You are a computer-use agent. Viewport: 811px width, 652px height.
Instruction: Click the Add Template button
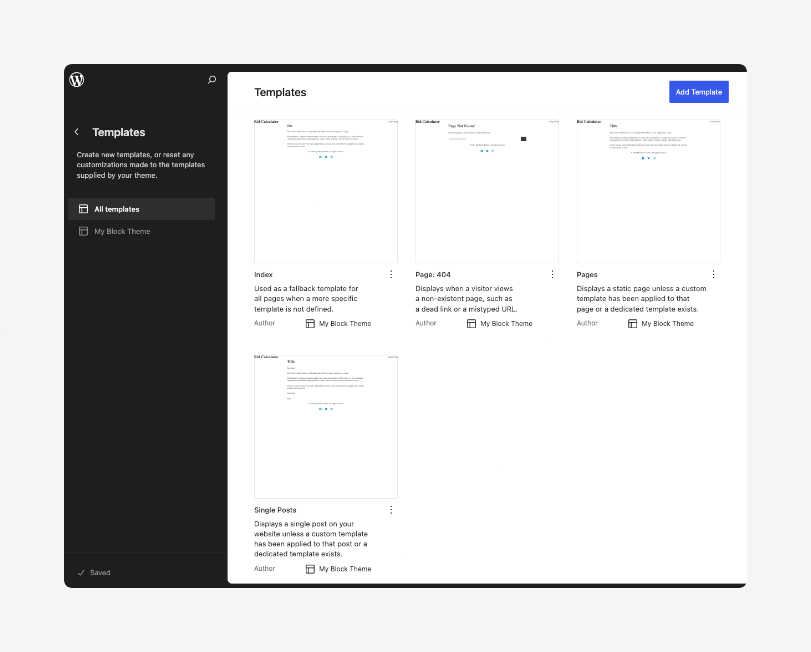click(698, 92)
